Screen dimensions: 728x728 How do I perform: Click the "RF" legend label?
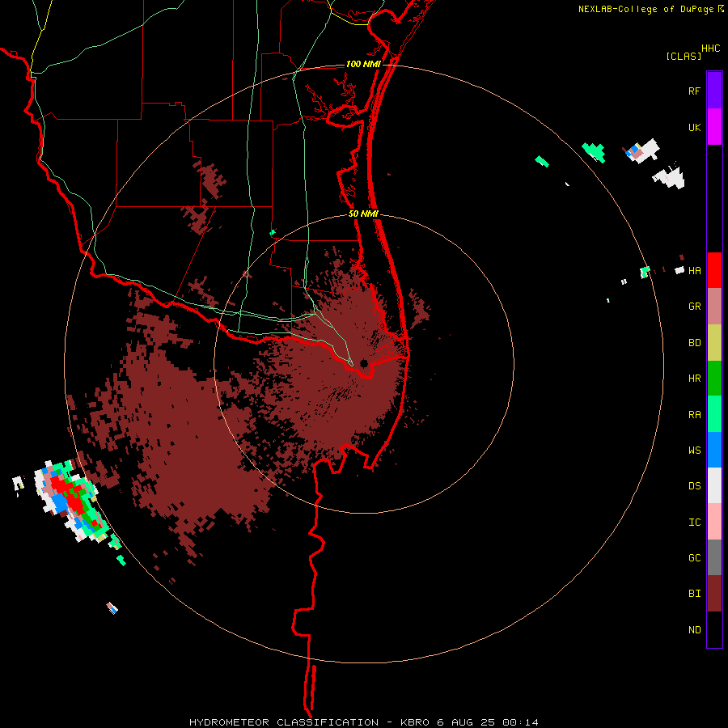tap(694, 91)
